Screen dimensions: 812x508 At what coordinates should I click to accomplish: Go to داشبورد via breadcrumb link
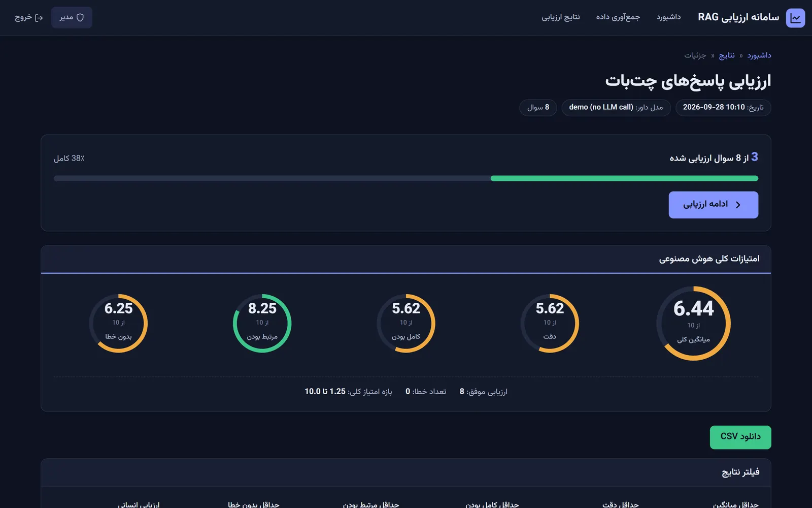[759, 55]
